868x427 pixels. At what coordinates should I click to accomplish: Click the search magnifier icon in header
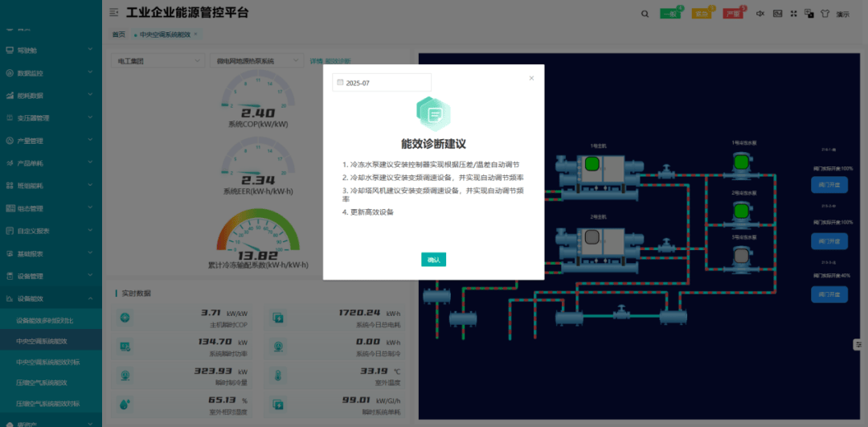point(645,14)
